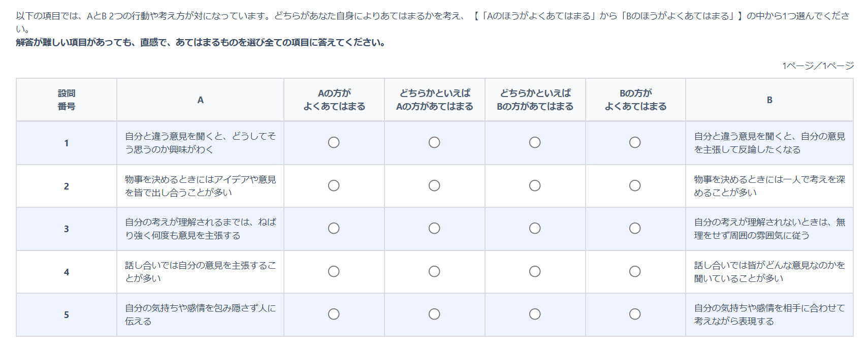Screen dimensions: 868x348
Task: Mark 'どちらかといえばAの方があてはまる' for question 5
Action: pyautogui.click(x=434, y=314)
